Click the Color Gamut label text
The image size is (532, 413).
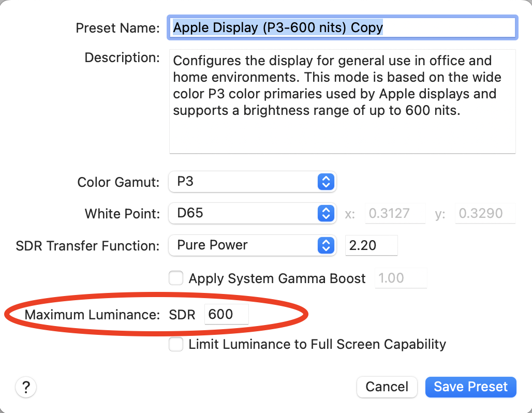pyautogui.click(x=119, y=182)
